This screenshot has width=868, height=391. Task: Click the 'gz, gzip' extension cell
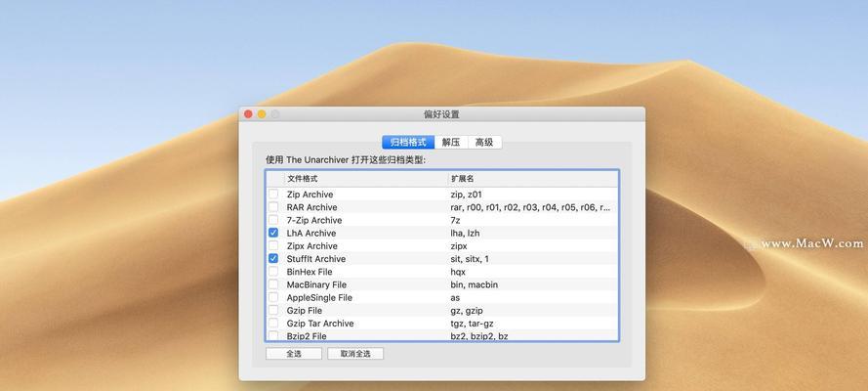[467, 311]
